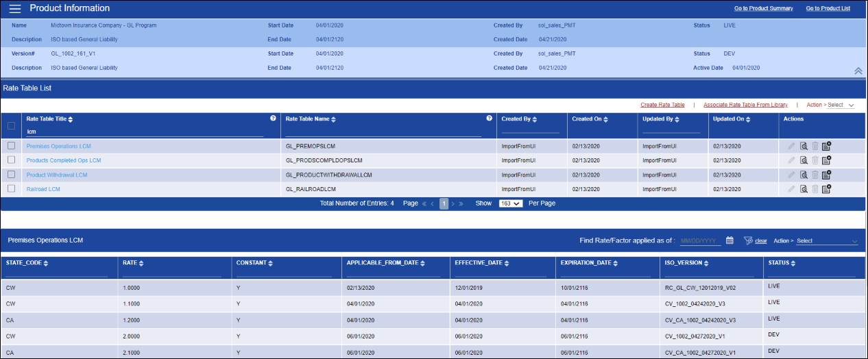Image resolution: width=868 pixels, height=359 pixels.
Task: Click the help icon beside Rate Table Name
Action: (x=489, y=119)
